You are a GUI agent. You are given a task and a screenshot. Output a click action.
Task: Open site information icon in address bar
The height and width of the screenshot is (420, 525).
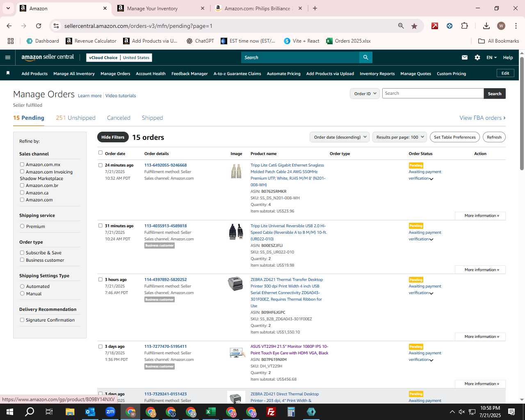pos(56,26)
